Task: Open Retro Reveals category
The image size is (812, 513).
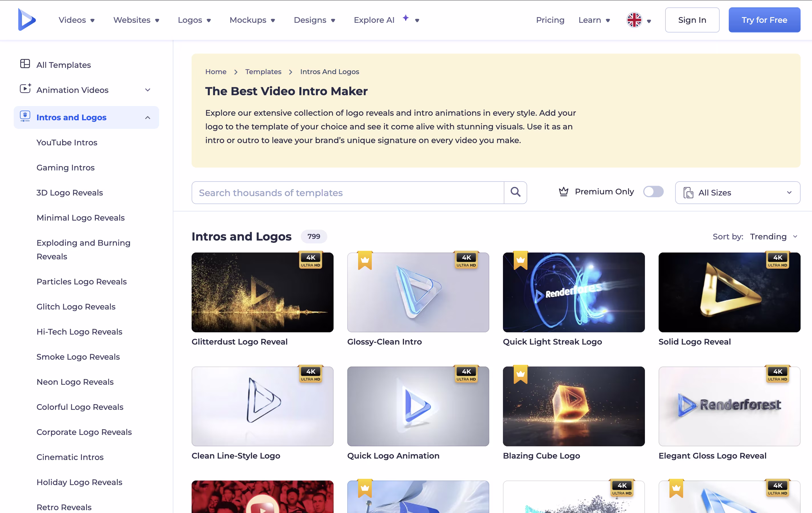Action: [64, 507]
